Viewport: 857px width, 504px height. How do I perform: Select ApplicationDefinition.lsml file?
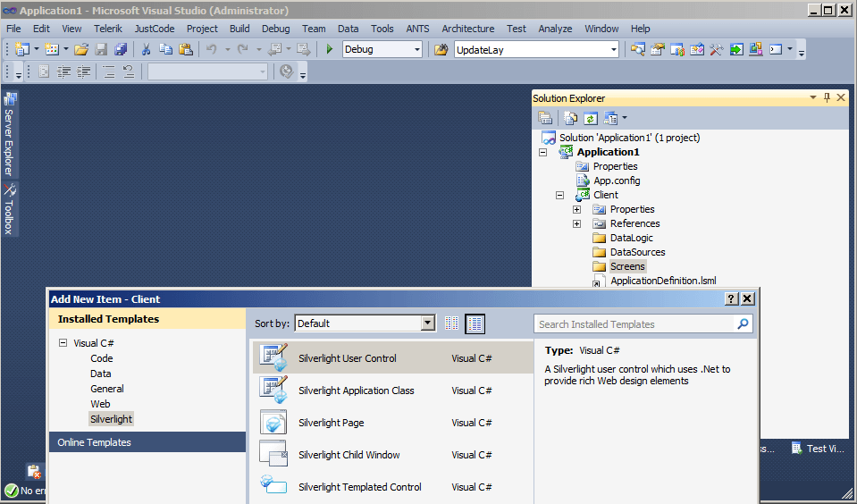coord(663,281)
